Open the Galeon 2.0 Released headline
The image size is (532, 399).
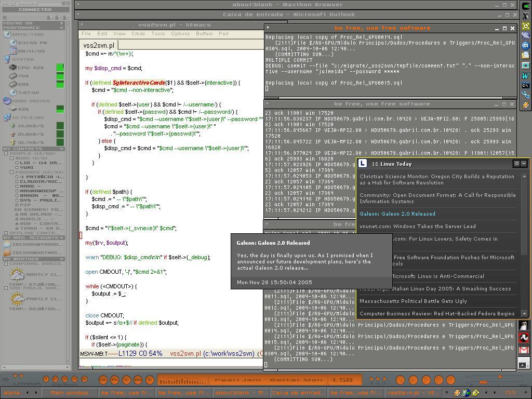(397, 214)
